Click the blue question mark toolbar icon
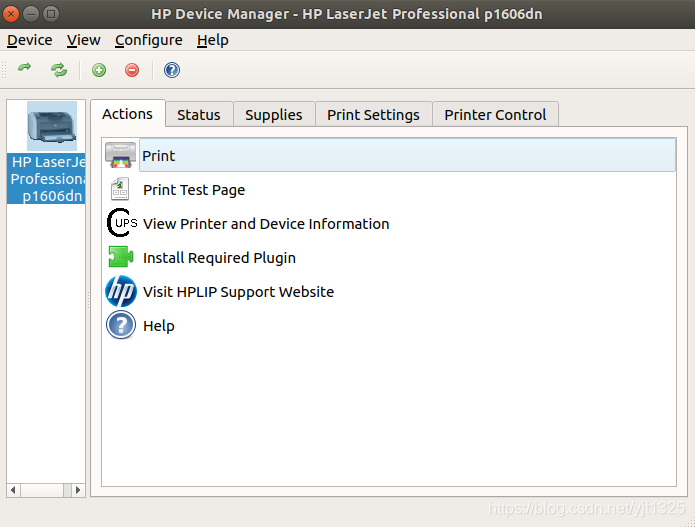This screenshot has height=527, width=695. pyautogui.click(x=172, y=70)
